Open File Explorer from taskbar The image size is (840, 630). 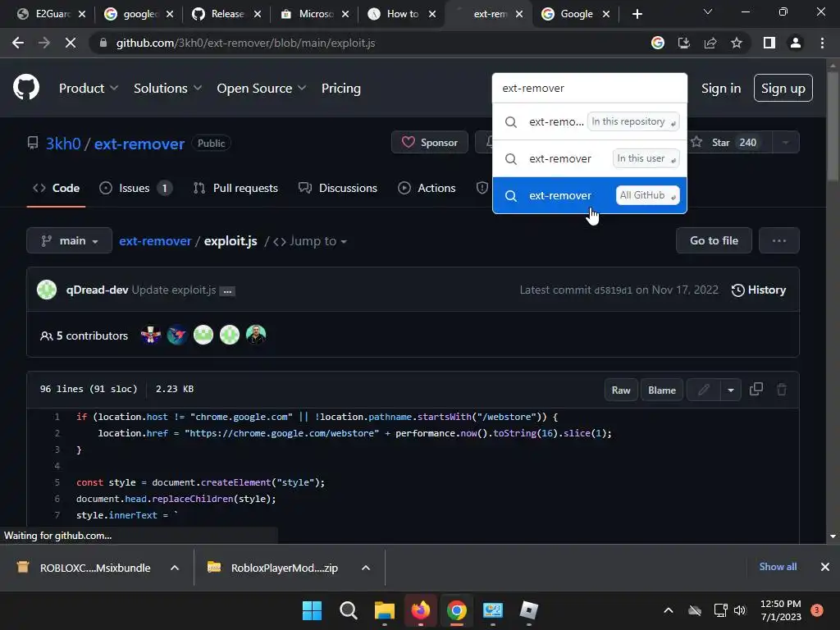[x=384, y=610]
